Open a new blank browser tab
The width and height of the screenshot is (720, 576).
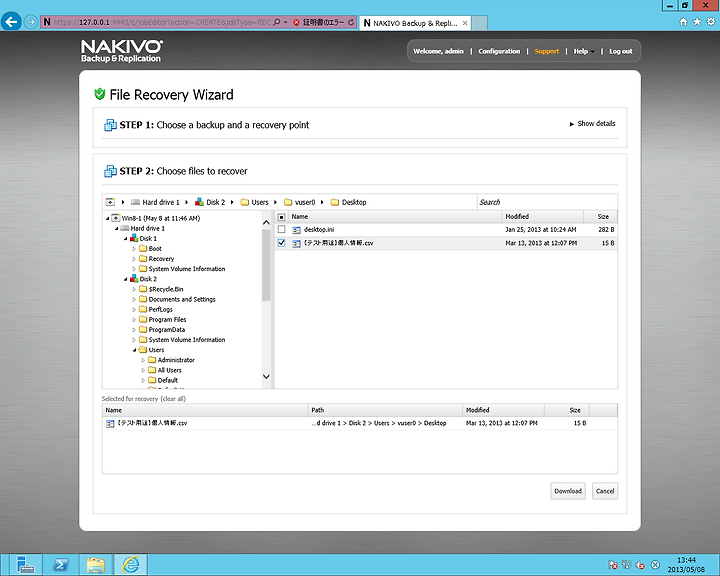(x=479, y=23)
